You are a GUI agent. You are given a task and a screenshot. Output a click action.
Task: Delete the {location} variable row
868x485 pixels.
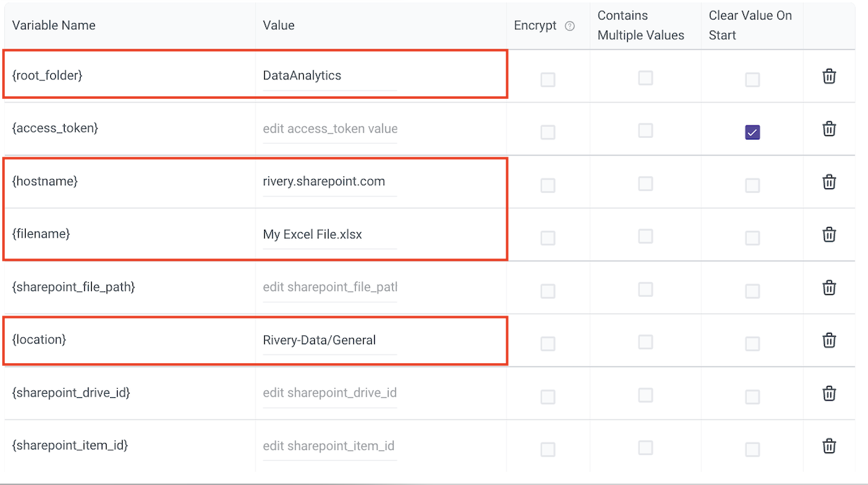[829, 340]
